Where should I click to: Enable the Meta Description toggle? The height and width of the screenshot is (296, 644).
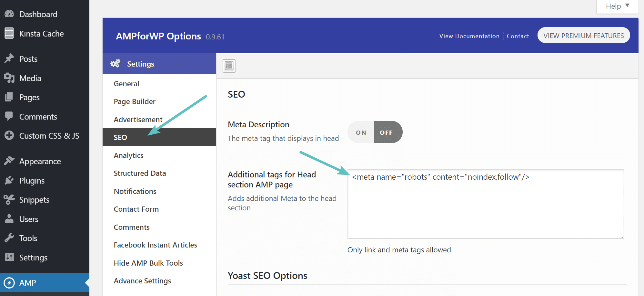click(360, 132)
